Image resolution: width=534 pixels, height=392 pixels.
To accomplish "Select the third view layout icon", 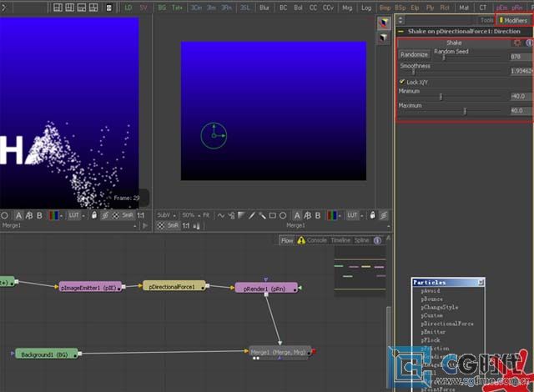I will pyautogui.click(x=82, y=8).
